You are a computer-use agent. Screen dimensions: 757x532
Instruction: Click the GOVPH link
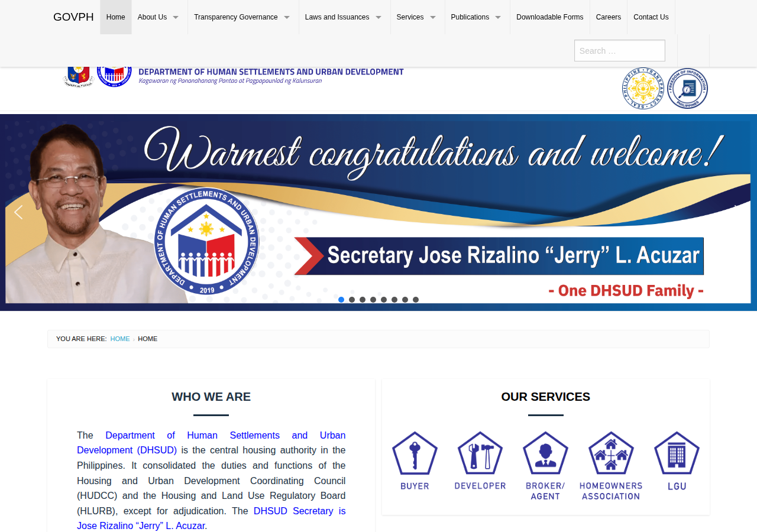click(73, 17)
